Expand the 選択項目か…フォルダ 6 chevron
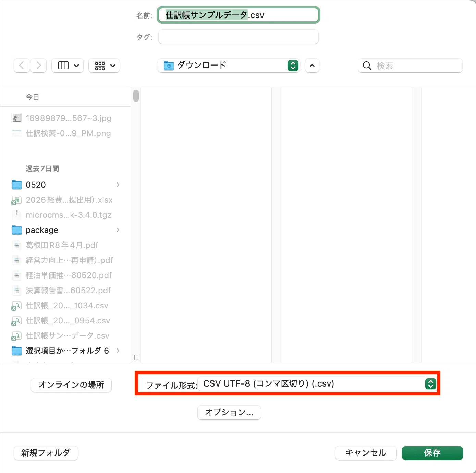 click(x=118, y=351)
